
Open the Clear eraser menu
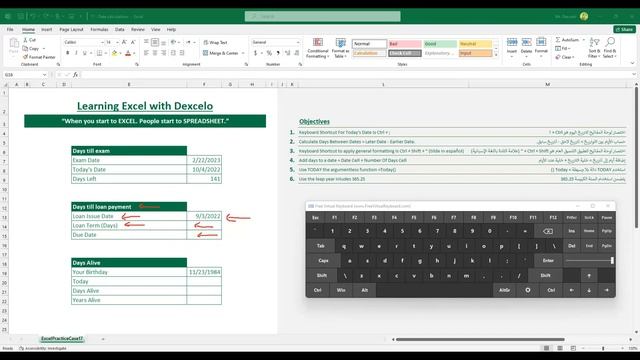[565, 57]
